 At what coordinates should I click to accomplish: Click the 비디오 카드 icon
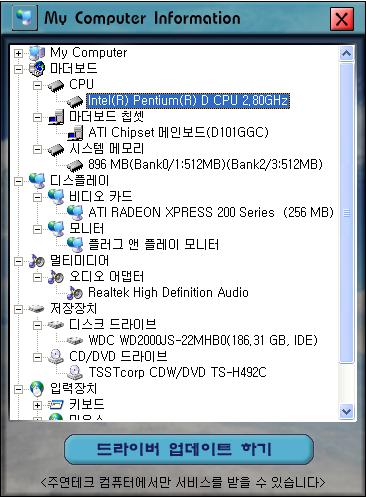click(56, 197)
